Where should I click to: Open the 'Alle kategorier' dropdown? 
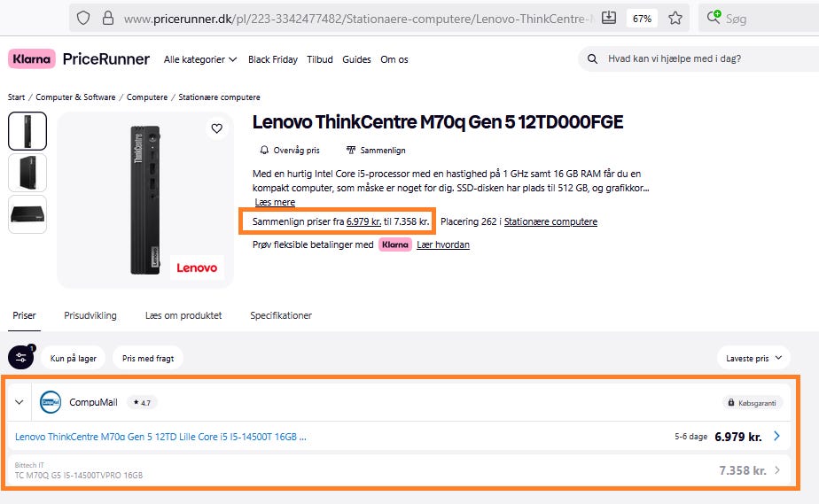pyautogui.click(x=200, y=59)
